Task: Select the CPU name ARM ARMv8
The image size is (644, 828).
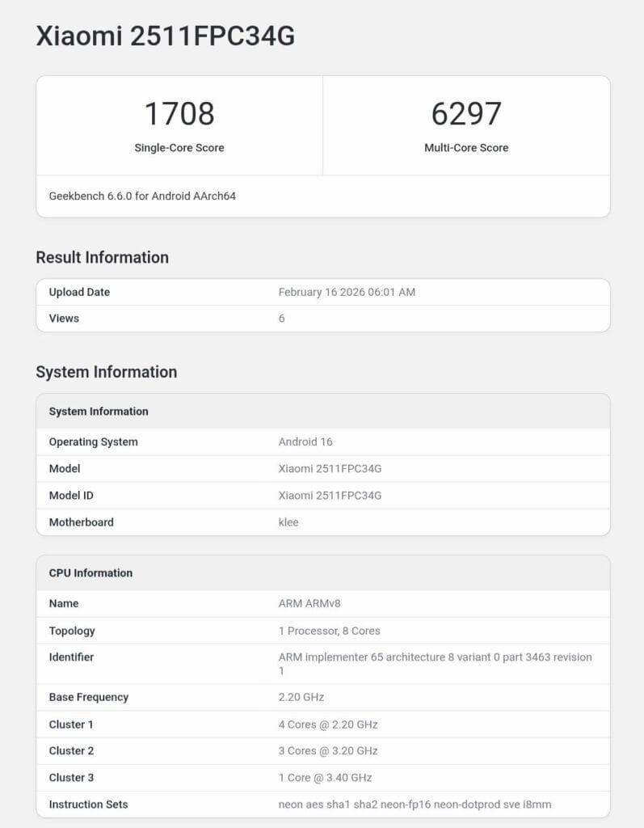Action: tap(309, 603)
